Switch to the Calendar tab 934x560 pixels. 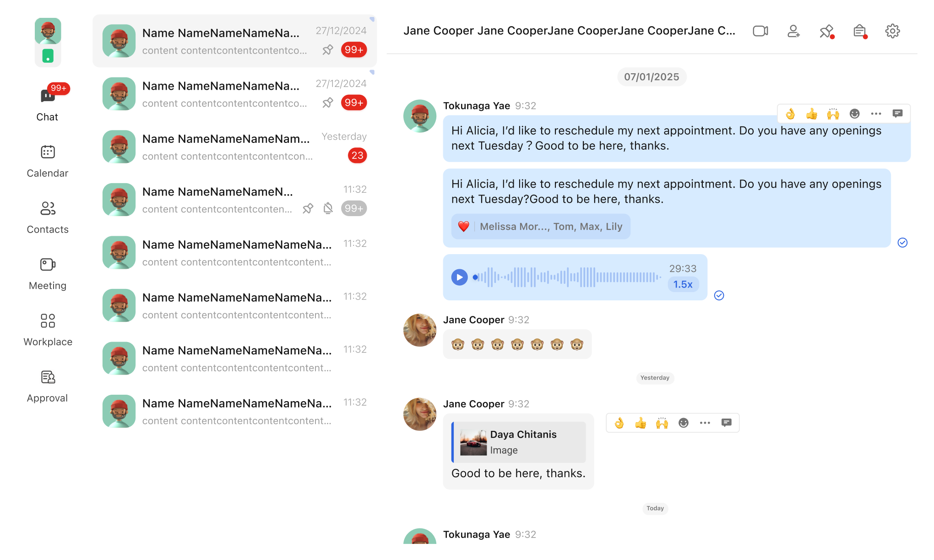tap(47, 160)
